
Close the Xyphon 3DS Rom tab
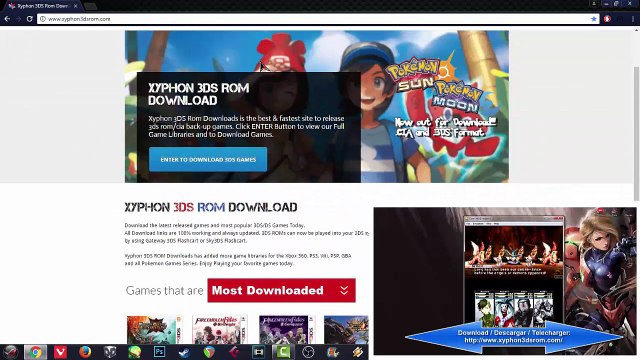click(x=76, y=6)
